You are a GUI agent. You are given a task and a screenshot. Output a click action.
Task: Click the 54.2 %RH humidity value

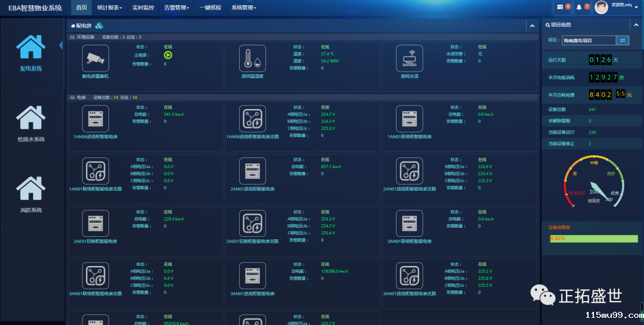(x=330, y=61)
